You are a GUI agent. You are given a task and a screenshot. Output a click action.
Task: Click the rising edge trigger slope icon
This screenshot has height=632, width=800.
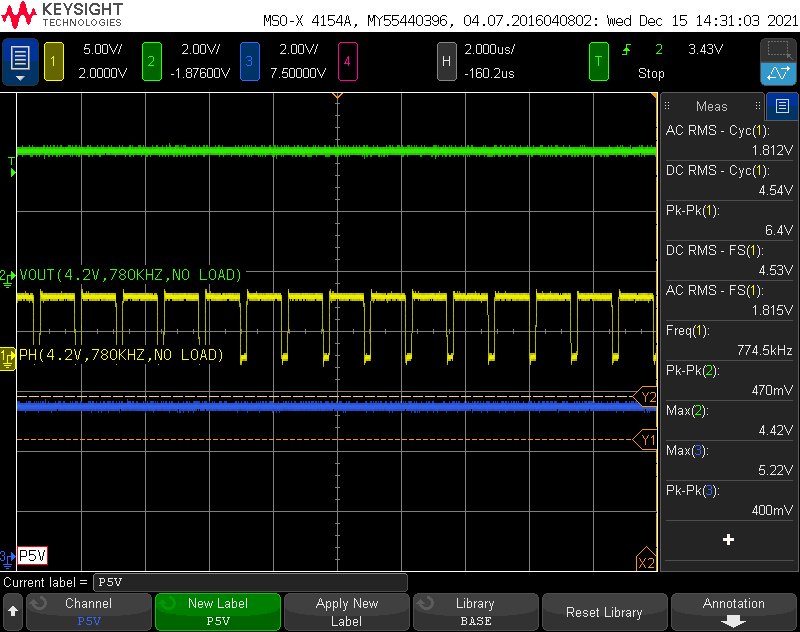tap(627, 49)
